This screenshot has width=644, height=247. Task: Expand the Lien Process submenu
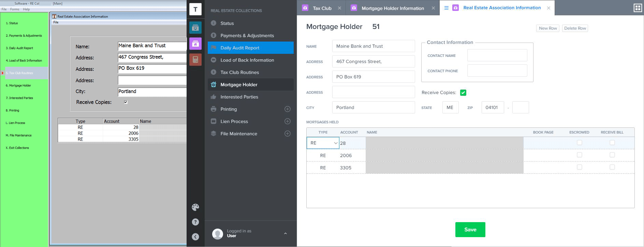tap(288, 121)
